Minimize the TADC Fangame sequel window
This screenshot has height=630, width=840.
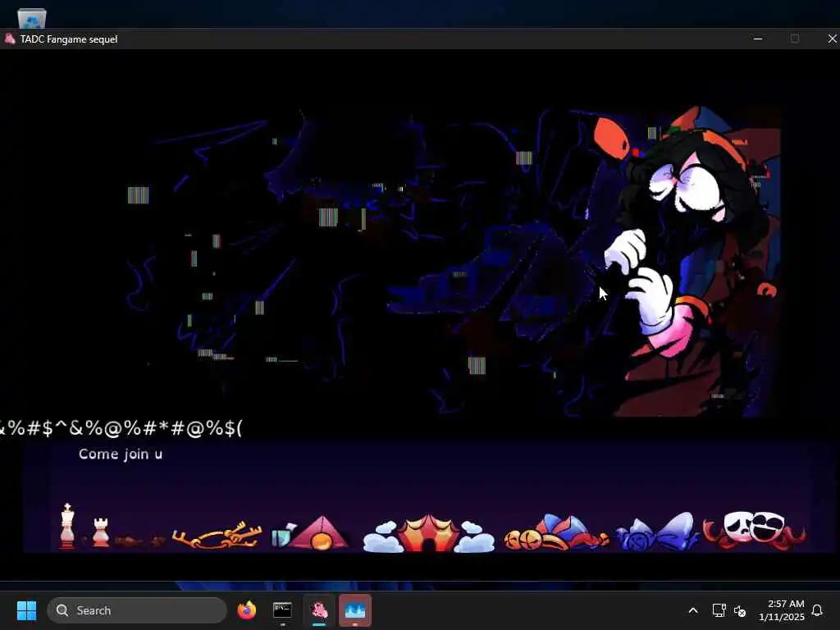click(757, 39)
